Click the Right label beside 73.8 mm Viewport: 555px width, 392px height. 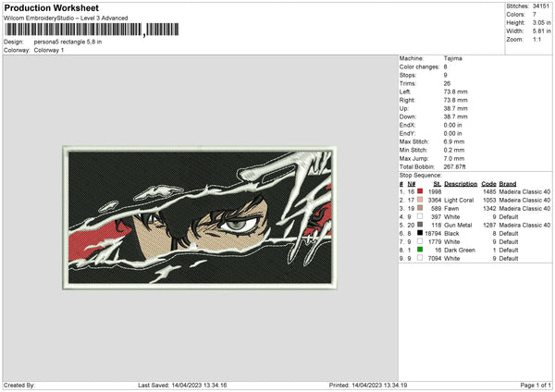pyautogui.click(x=407, y=100)
